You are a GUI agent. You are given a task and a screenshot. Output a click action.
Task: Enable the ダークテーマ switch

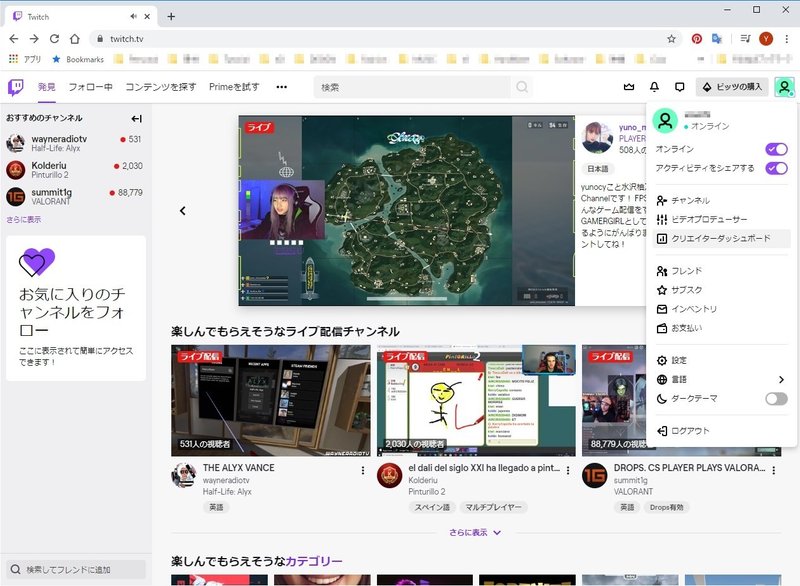pos(776,399)
